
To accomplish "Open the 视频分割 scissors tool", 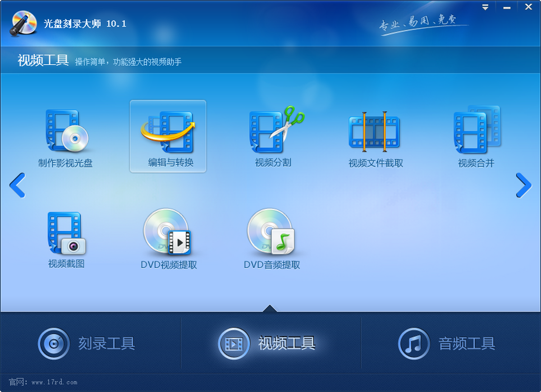I will click(x=274, y=130).
